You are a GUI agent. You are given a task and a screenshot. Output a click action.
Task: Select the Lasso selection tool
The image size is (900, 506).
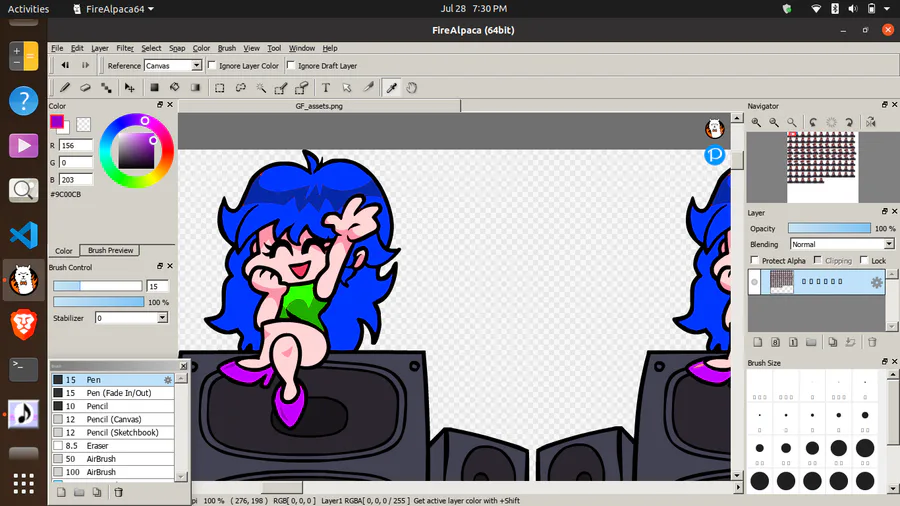pos(240,88)
